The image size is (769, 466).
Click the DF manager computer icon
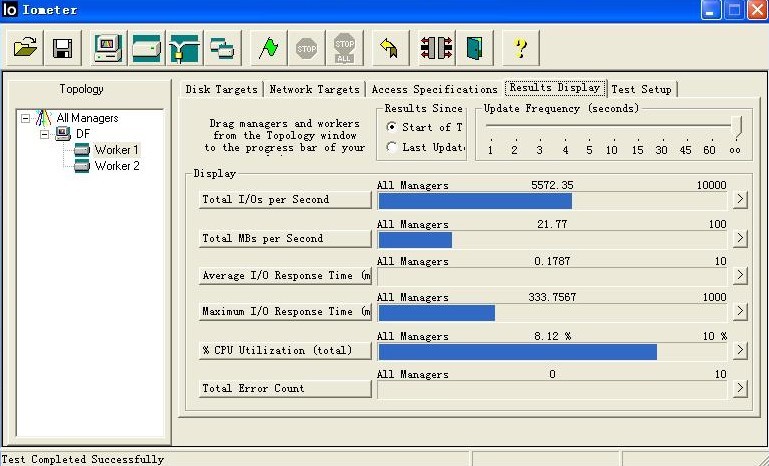(x=63, y=133)
